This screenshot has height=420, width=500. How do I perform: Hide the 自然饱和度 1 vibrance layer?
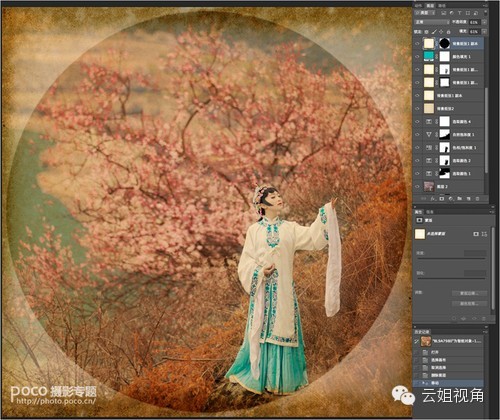(417, 135)
